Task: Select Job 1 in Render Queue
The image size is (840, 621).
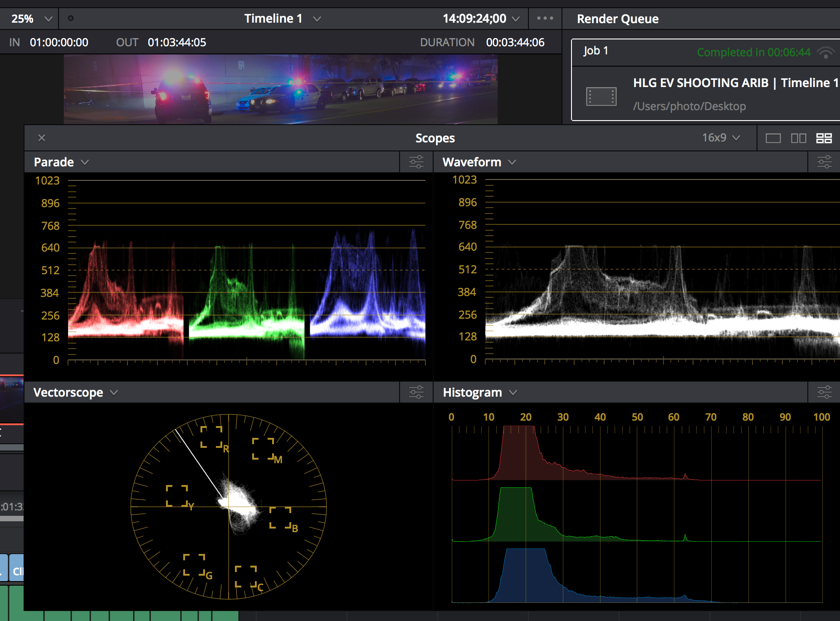Action: 596,51
